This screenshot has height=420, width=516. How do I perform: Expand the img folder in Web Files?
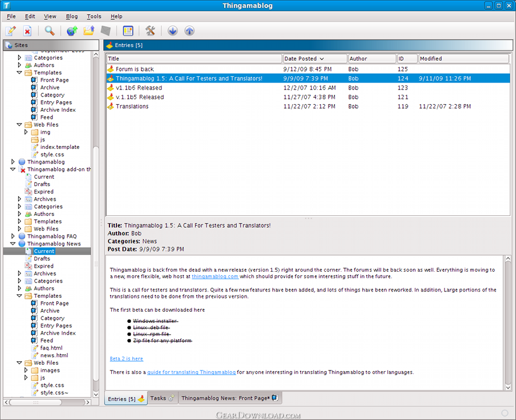coord(26,132)
